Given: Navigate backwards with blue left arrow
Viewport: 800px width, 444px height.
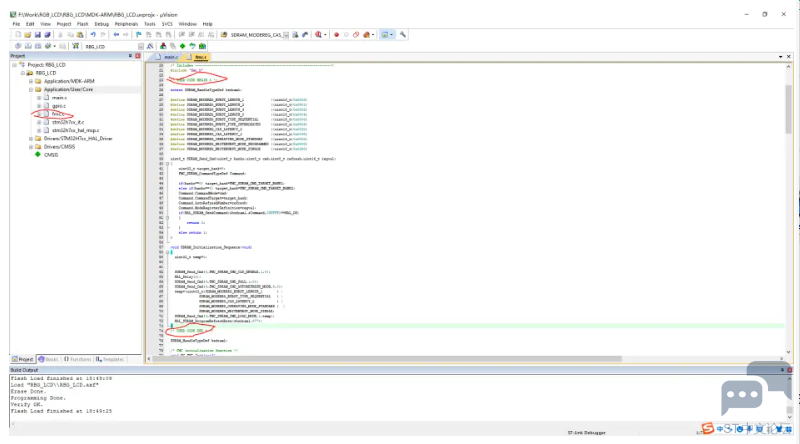Looking at the screenshot, I should coord(116,35).
